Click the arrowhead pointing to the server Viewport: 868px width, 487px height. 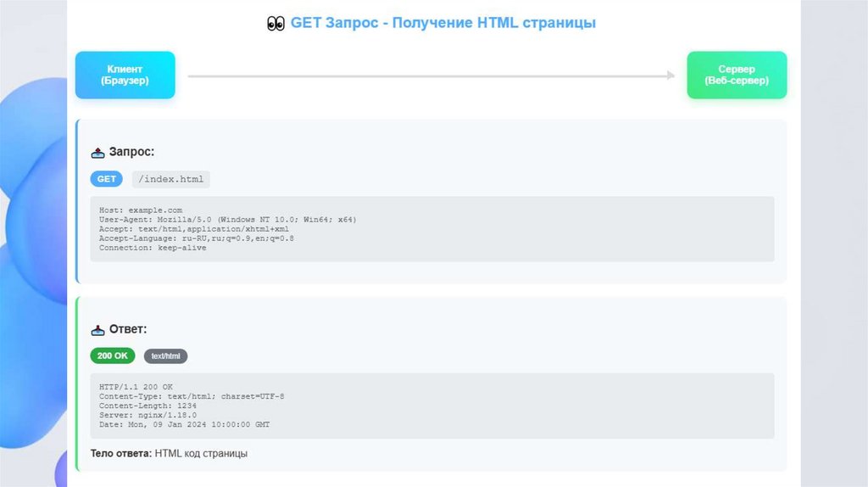coord(670,76)
